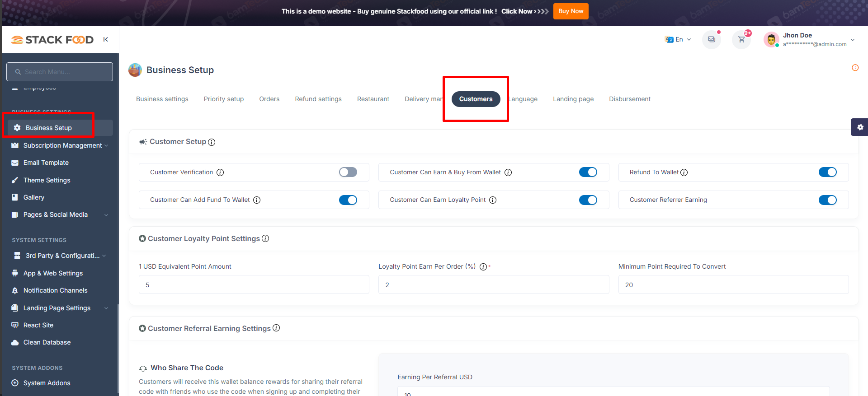
Task: Click Notification Channels bell icon
Action: click(x=15, y=290)
